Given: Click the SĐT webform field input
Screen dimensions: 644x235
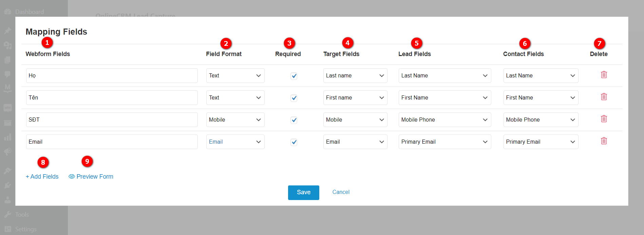Looking at the screenshot, I should 112,120.
